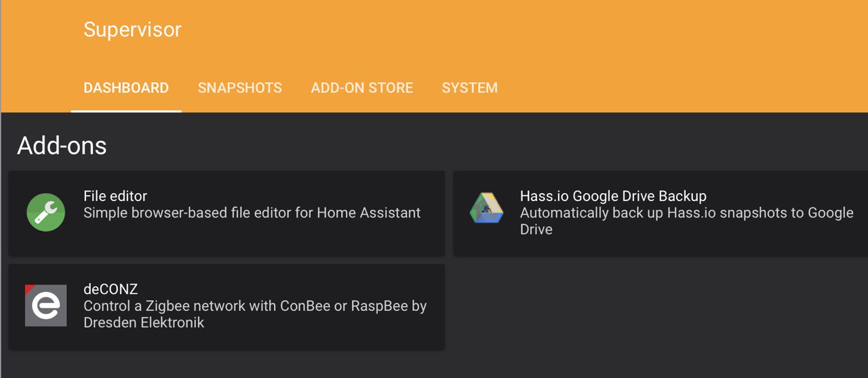Screen dimensions: 868x378
Task: Click 'Control a Zigbee network' description
Action: [x=255, y=314]
